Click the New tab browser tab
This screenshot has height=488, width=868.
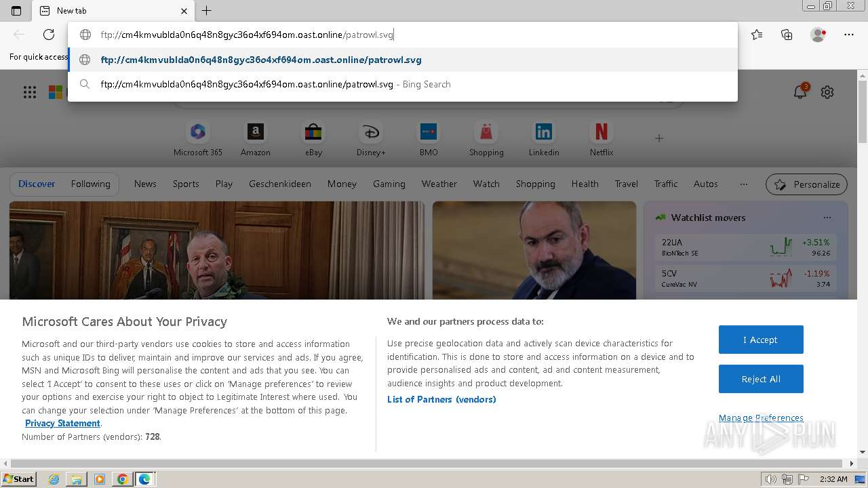click(114, 11)
